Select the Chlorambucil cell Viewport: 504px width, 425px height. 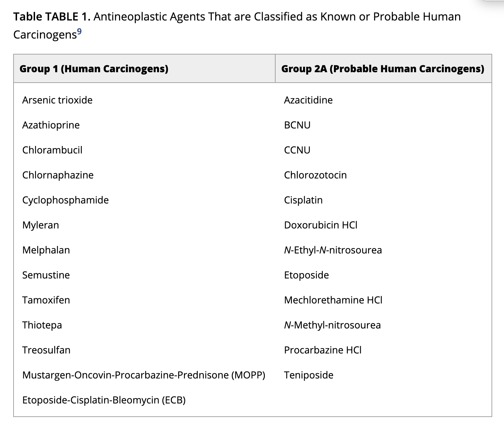coord(52,150)
